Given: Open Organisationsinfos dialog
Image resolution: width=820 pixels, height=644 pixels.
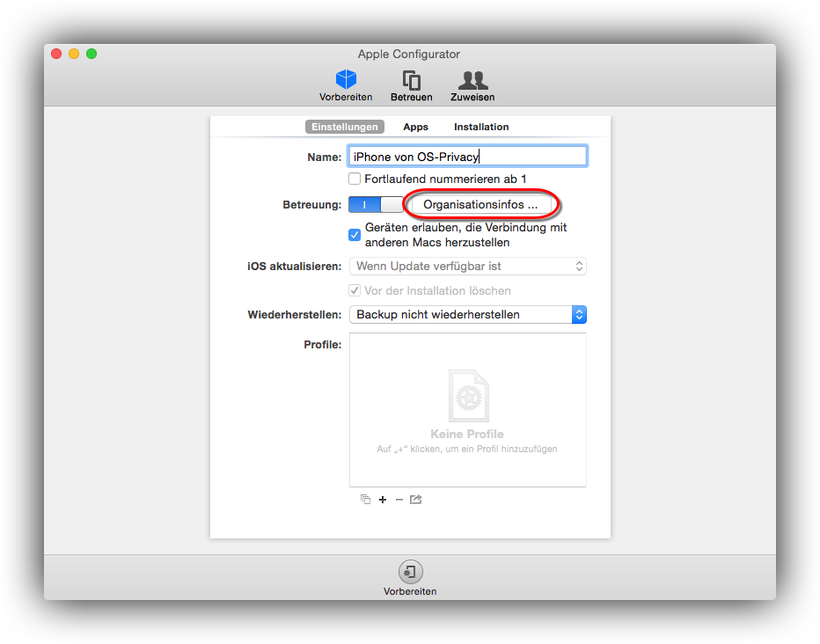Looking at the screenshot, I should [480, 204].
